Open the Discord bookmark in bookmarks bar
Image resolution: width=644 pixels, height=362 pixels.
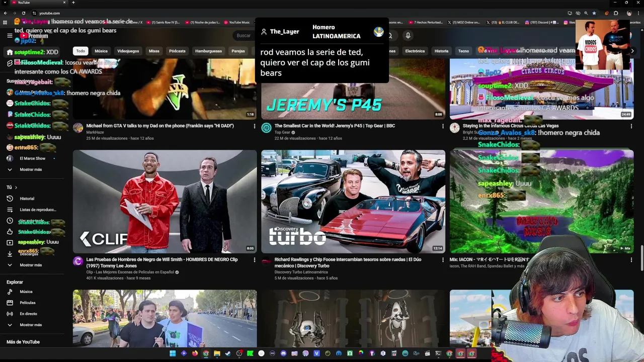pos(541,22)
